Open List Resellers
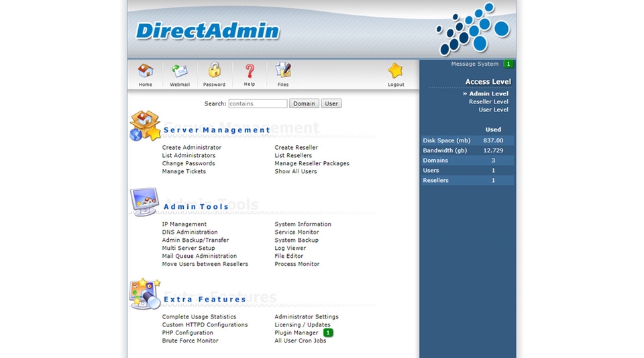644x358 pixels. point(293,155)
